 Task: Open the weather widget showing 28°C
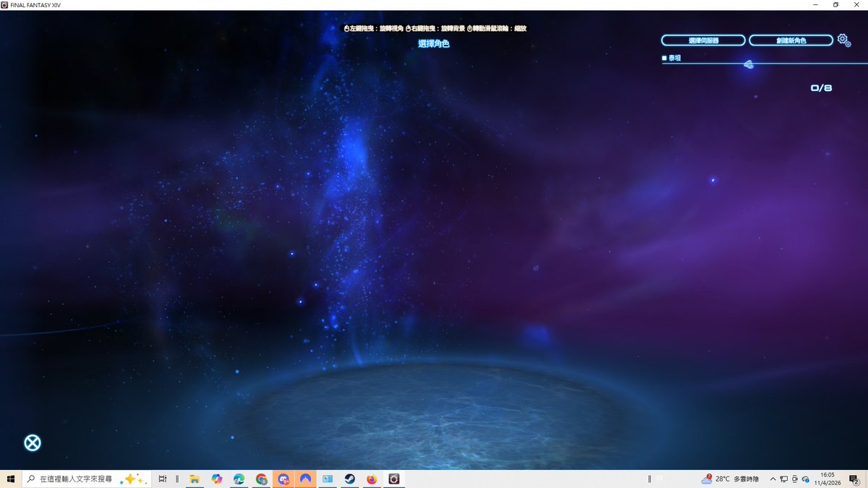pyautogui.click(x=731, y=479)
